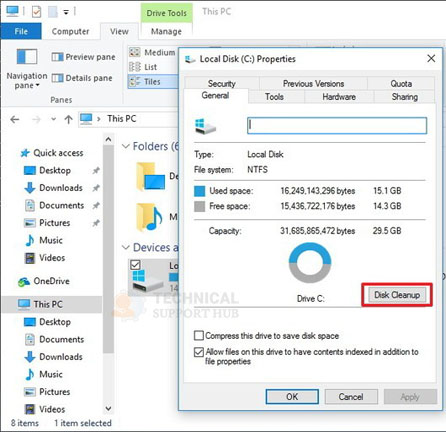Go back in File Explorer
This screenshot has width=446, height=432.
[x=15, y=119]
